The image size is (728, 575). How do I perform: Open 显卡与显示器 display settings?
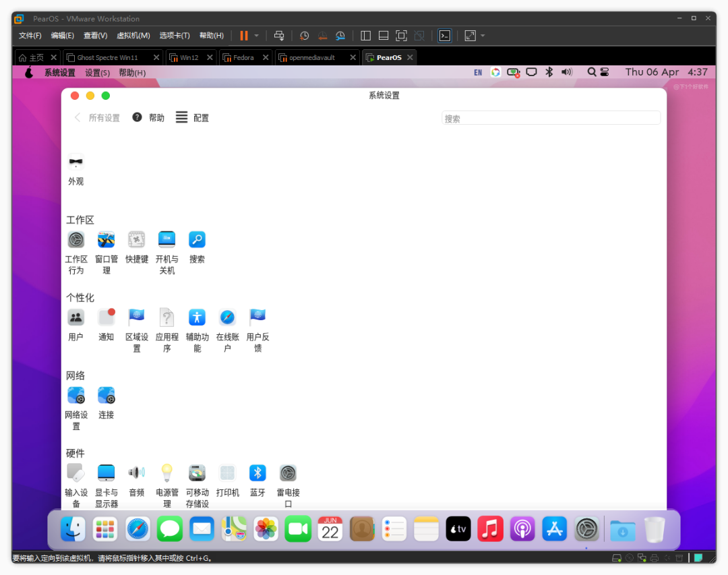tap(107, 486)
